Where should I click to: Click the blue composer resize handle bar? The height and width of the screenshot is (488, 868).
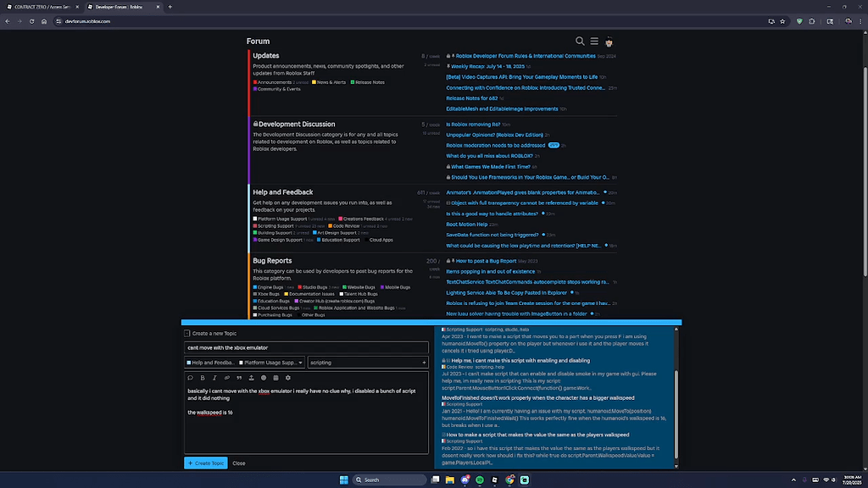(x=431, y=322)
